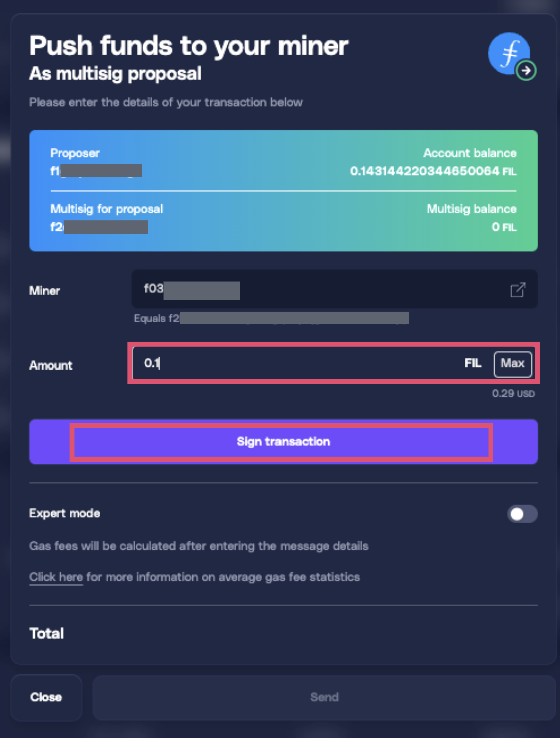Image resolution: width=560 pixels, height=738 pixels.
Task: Click the FIL currency label in Amount
Action: coord(473,363)
